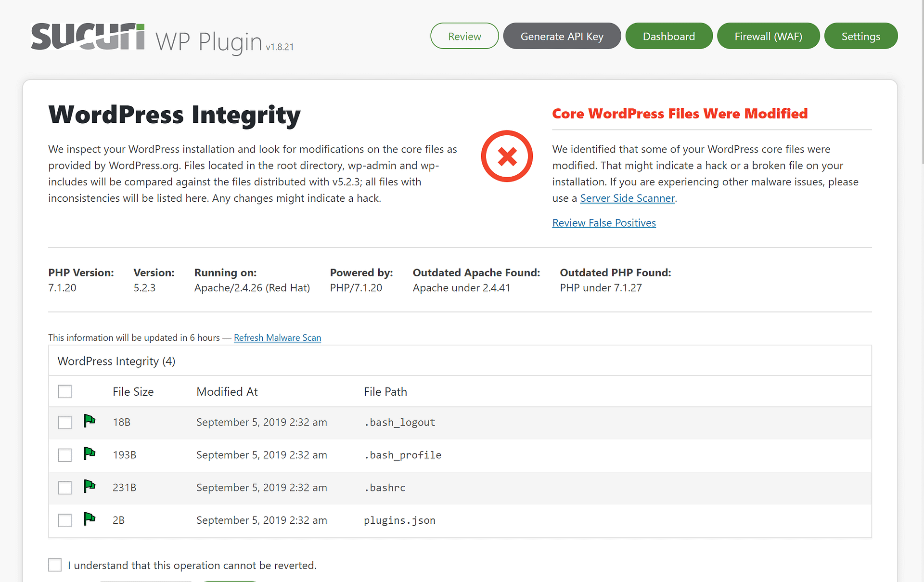Screen dimensions: 924x582
Task: Click the green flag icon for .bashrc
Action: (89, 486)
